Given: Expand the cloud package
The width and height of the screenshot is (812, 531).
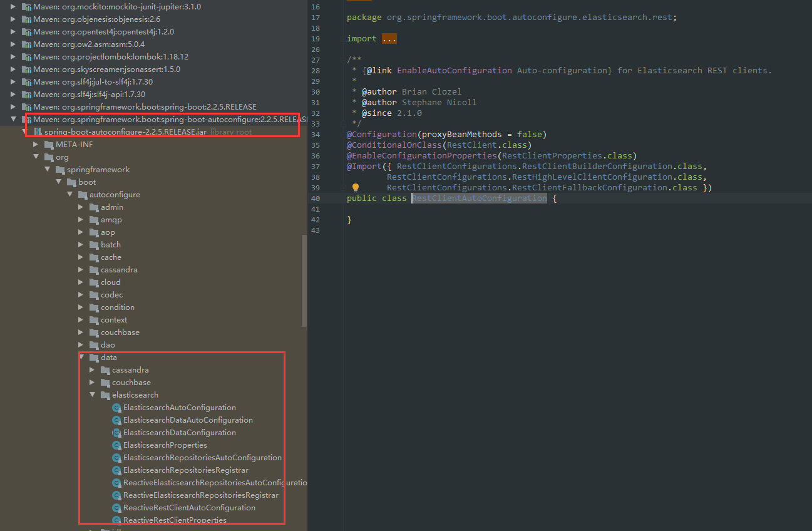Looking at the screenshot, I should (81, 282).
